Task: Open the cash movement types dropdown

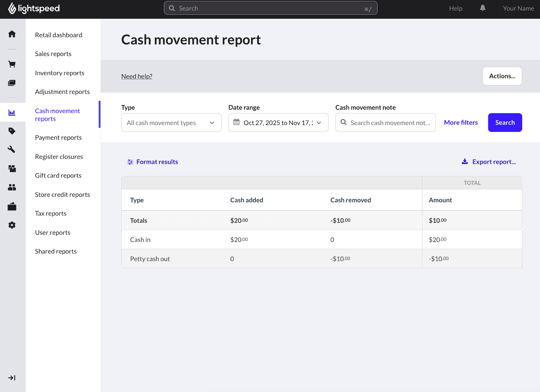Action: tap(171, 122)
